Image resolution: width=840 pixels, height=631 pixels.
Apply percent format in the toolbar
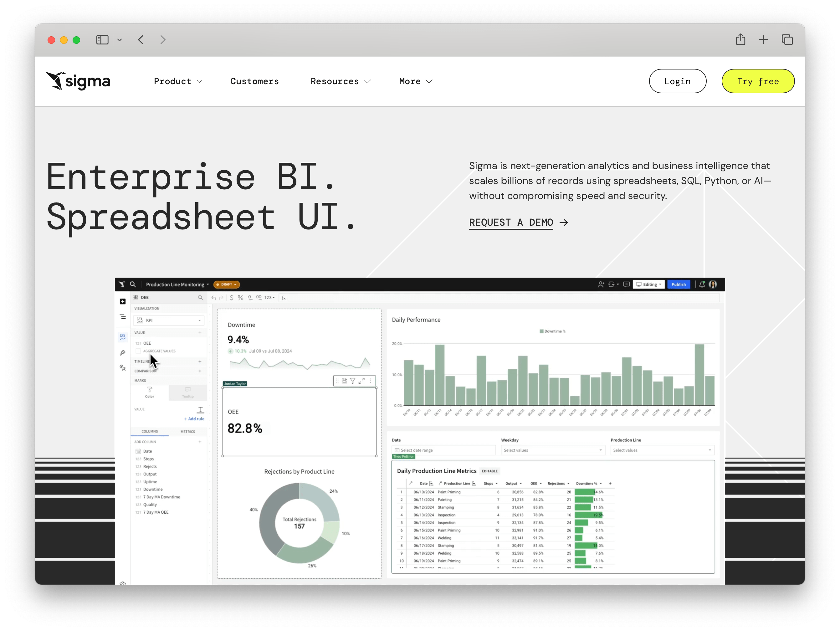coord(240,298)
